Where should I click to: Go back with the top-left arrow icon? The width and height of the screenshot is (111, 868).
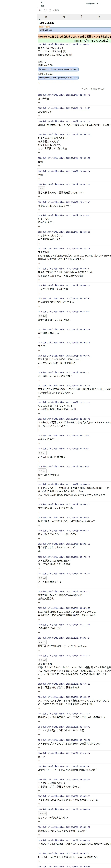coord(42,2)
